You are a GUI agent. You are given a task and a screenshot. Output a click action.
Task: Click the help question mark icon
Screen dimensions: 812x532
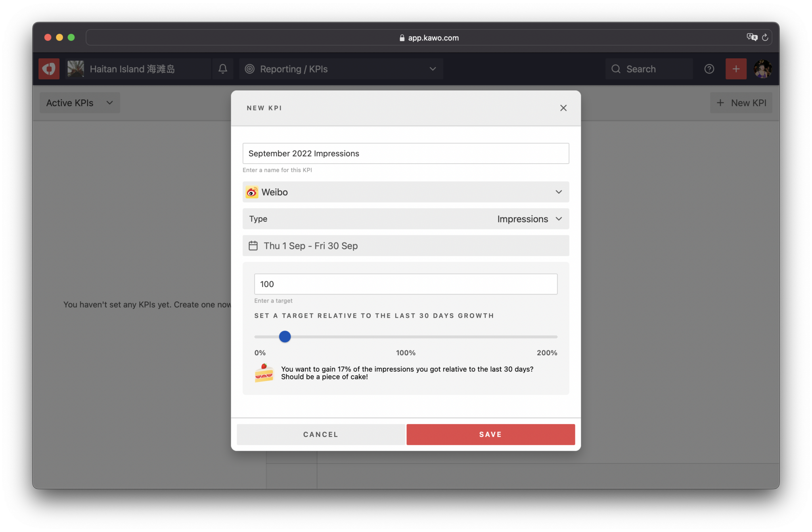(709, 69)
